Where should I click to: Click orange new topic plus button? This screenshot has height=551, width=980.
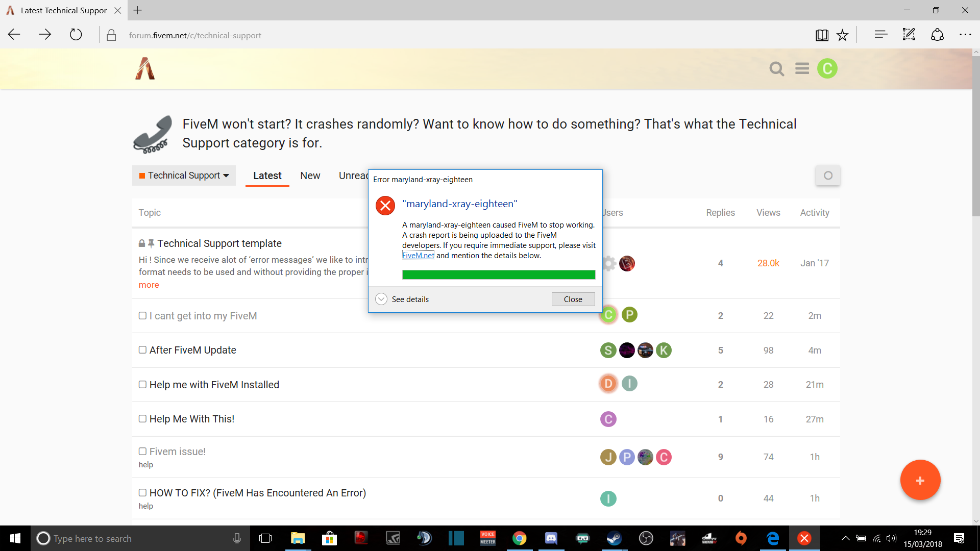click(x=920, y=480)
